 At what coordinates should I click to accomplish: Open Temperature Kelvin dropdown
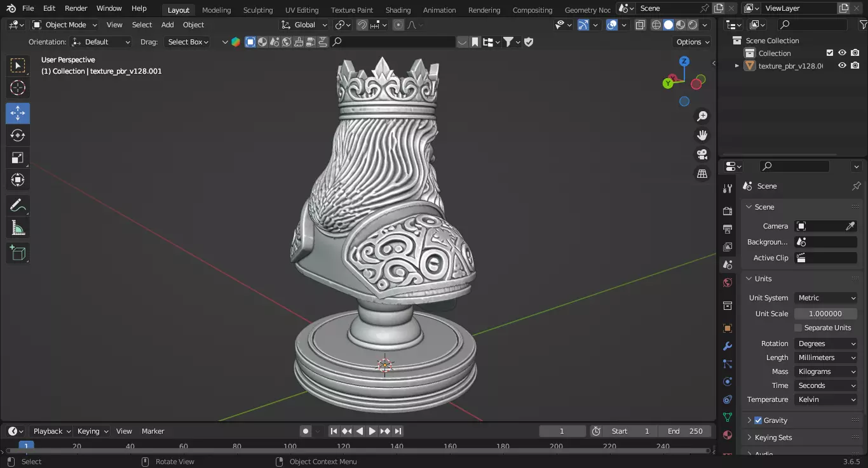tap(825, 399)
